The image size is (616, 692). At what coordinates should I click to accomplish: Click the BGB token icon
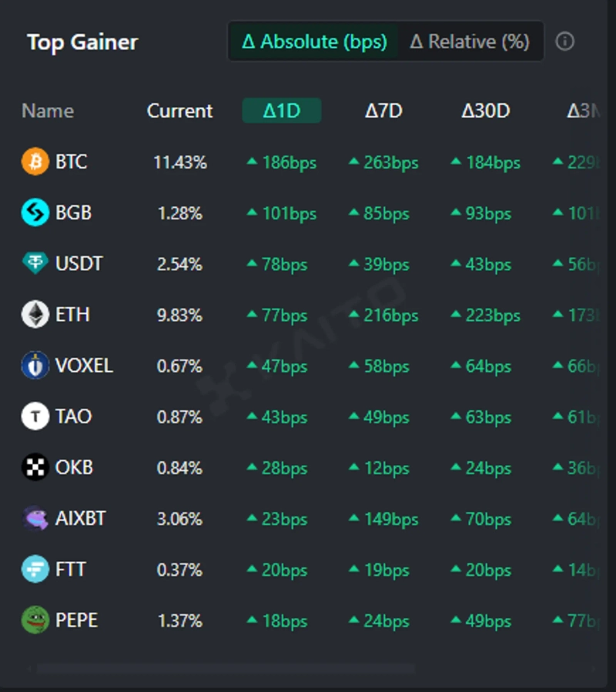35,213
